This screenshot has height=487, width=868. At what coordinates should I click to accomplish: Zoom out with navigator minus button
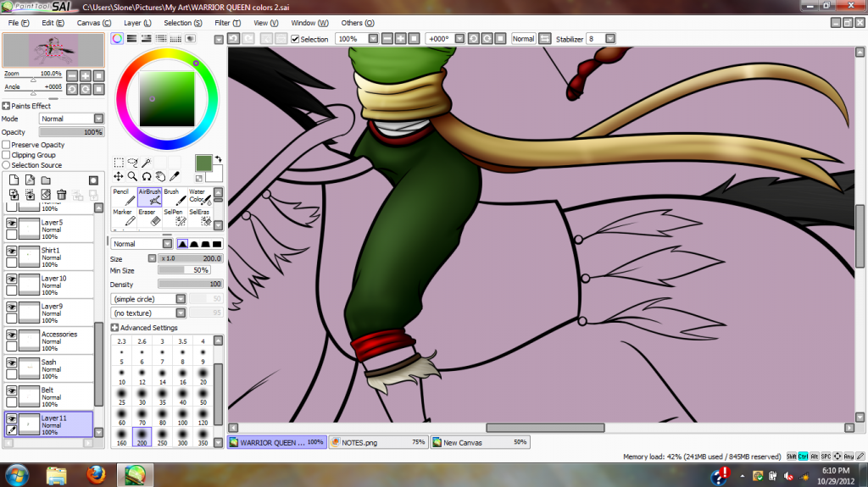(x=72, y=76)
